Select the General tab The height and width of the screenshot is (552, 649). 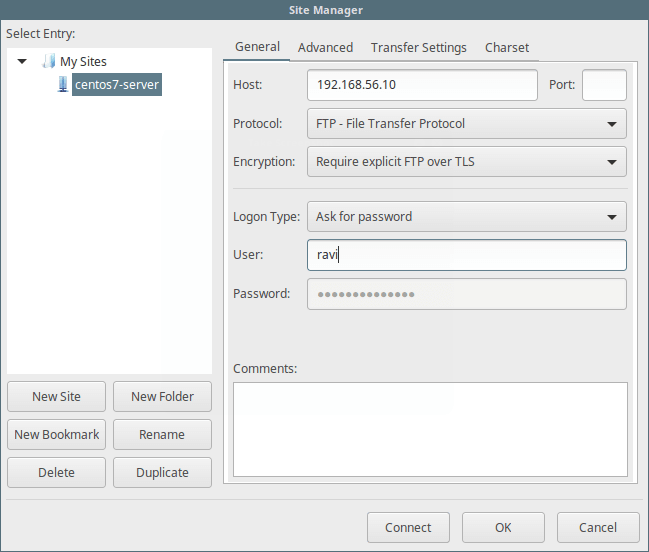[257, 47]
